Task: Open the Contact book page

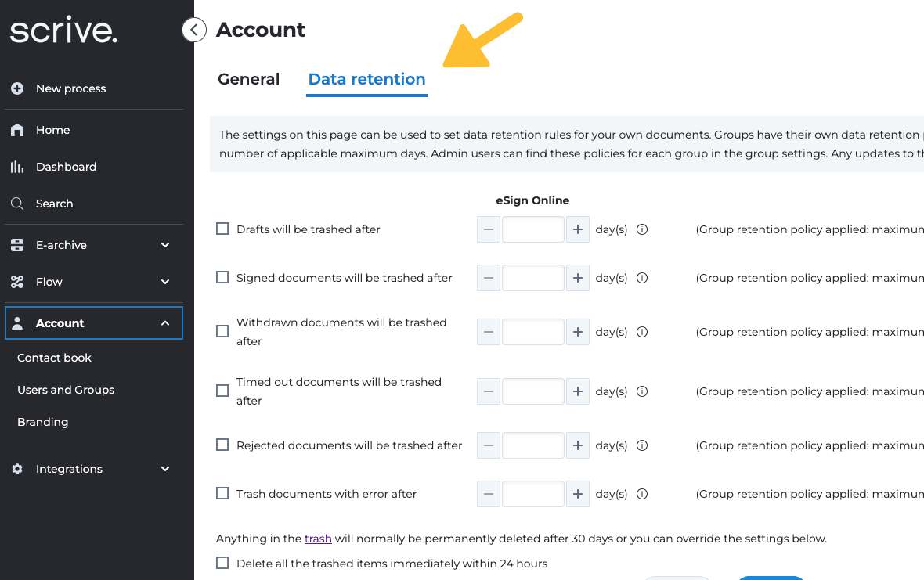Action: pyautogui.click(x=54, y=358)
